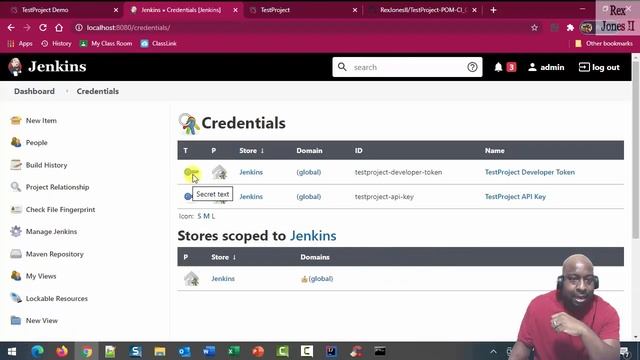Click the People sidebar icon
This screenshot has height=360, width=640.
(16, 142)
